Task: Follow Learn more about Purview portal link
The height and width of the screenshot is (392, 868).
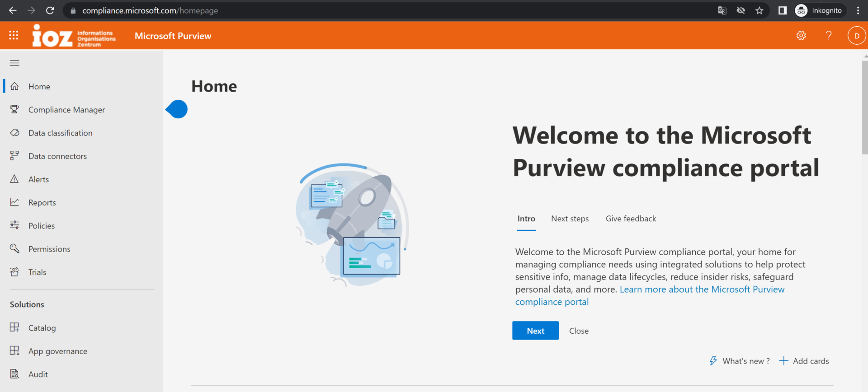Action: tap(650, 295)
